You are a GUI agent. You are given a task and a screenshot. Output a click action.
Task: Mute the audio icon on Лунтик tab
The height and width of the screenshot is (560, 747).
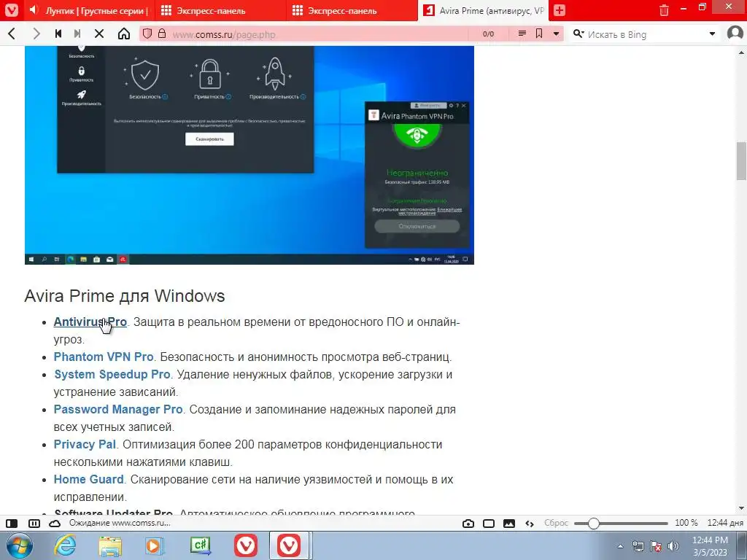[x=34, y=10]
